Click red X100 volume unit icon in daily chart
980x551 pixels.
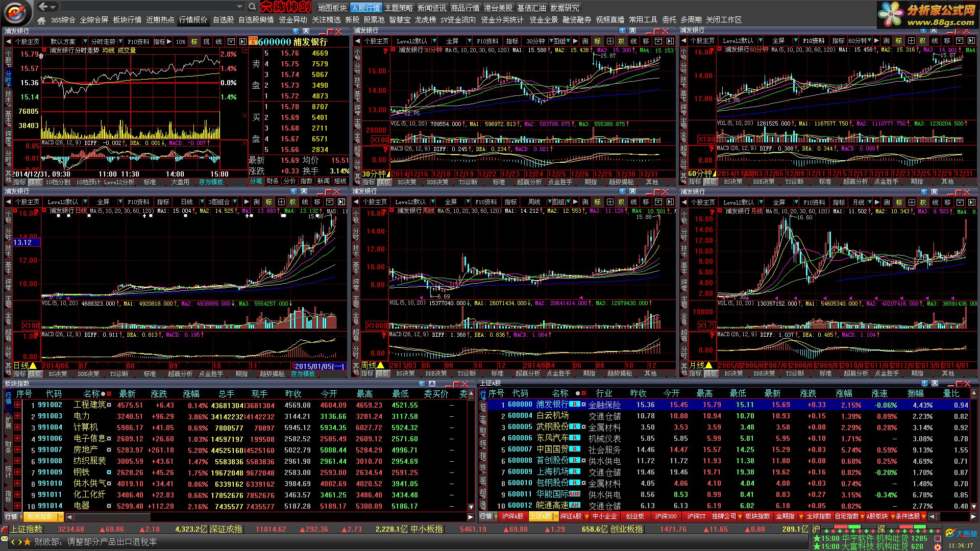click(31, 325)
